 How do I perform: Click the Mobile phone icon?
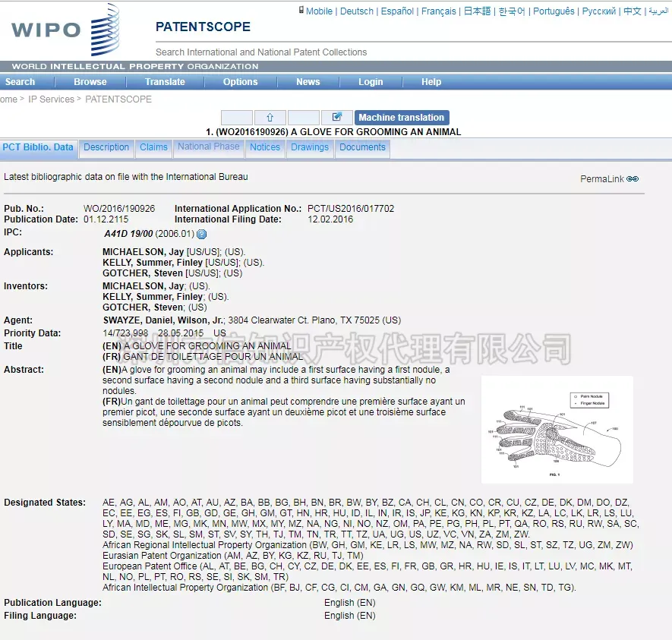click(x=301, y=10)
